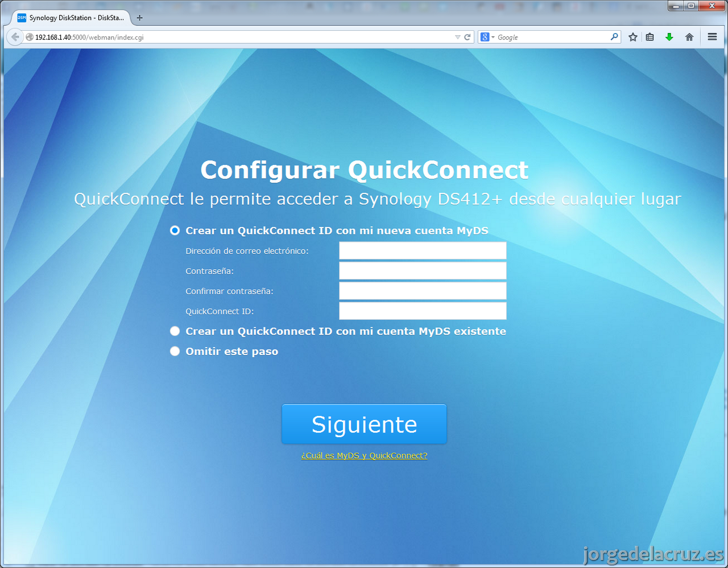Open the Google search engine selector

487,37
